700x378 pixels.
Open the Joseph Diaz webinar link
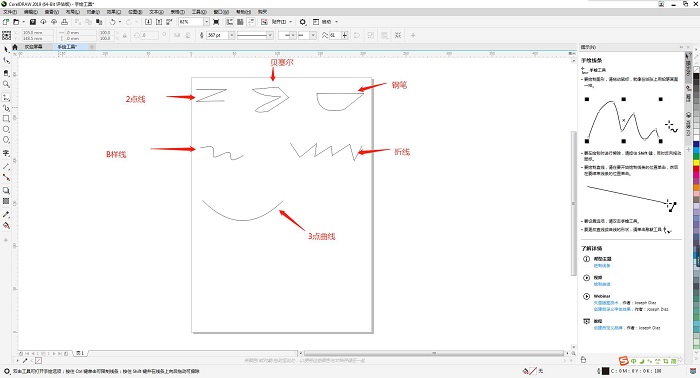pos(606,303)
